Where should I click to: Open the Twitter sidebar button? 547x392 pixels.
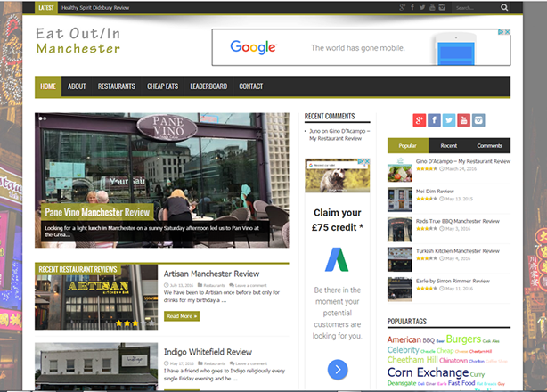pos(449,120)
